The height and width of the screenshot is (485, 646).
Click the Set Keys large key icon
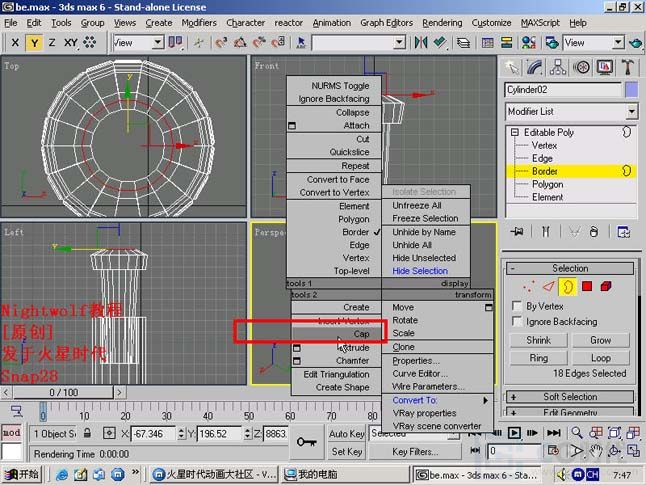coord(307,442)
